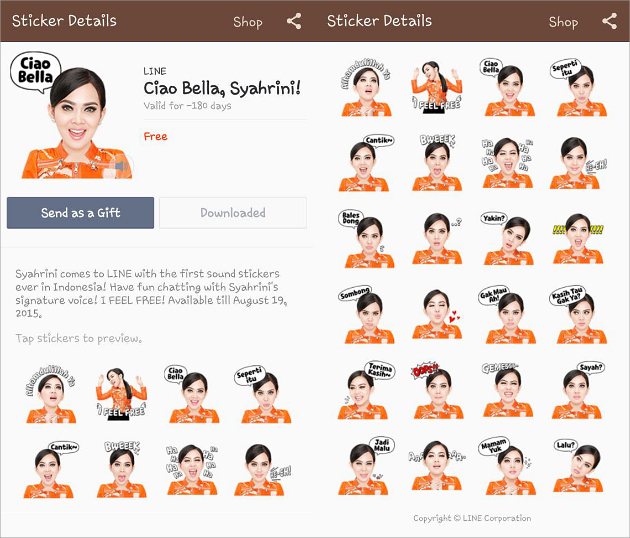Open Shop in left screen header
Viewport: 630px width, 538px height.
tap(248, 22)
